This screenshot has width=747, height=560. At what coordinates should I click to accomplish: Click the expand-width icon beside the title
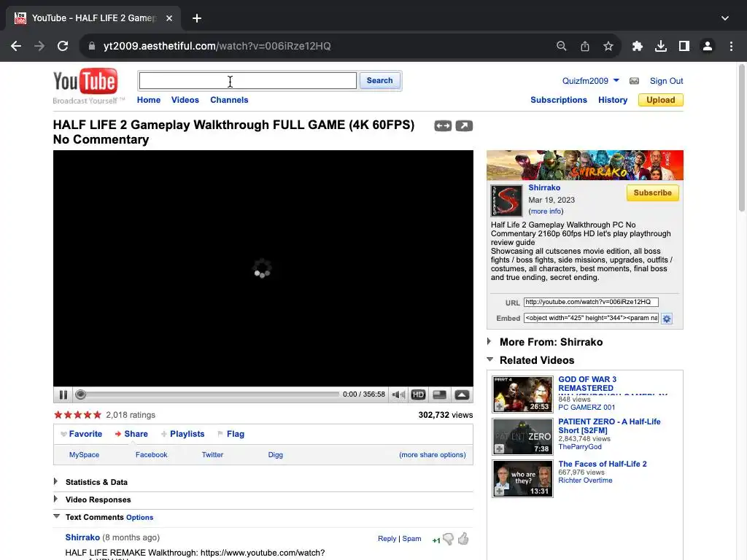point(443,125)
